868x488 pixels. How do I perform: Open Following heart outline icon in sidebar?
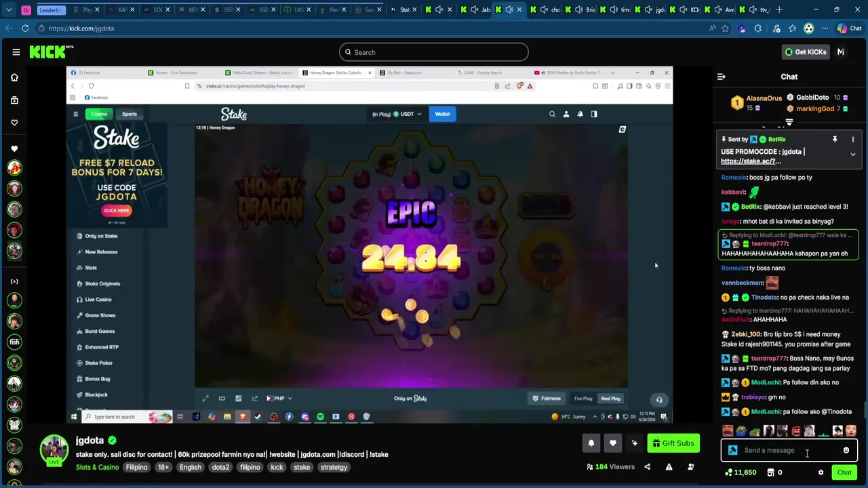14,123
